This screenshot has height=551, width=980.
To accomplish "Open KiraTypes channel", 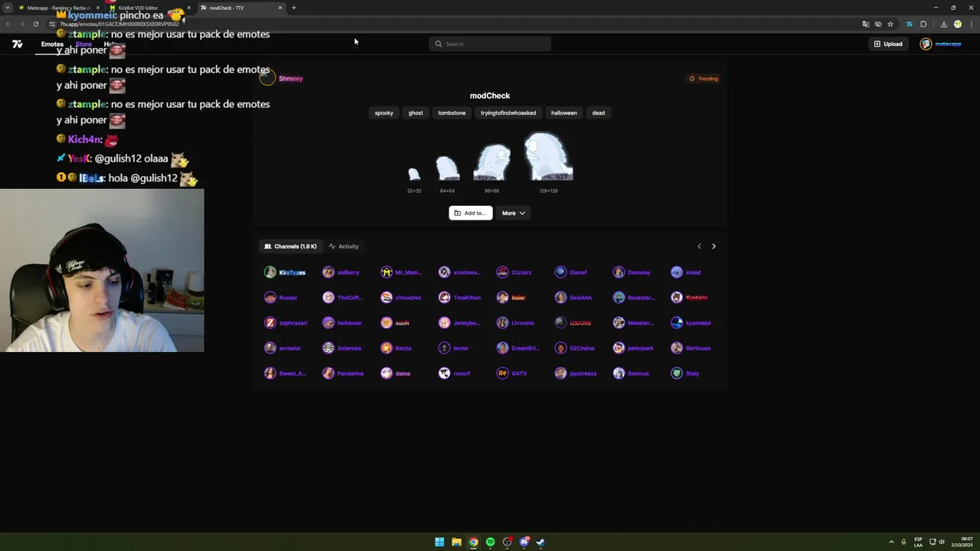I will pyautogui.click(x=285, y=272).
